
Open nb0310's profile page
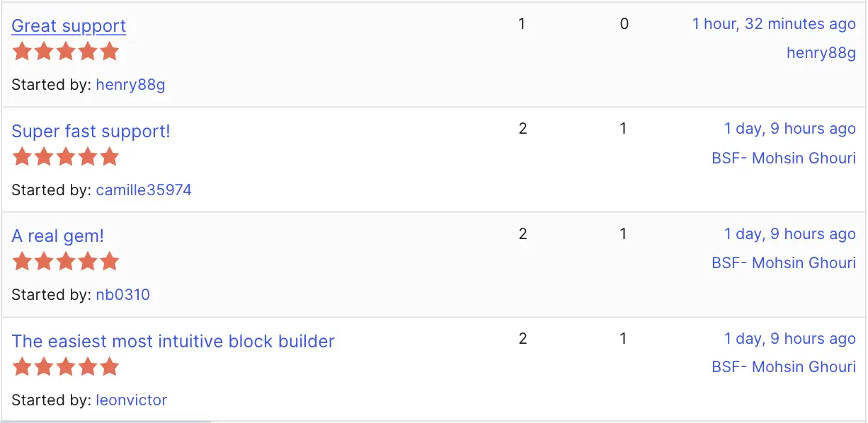pyautogui.click(x=123, y=294)
